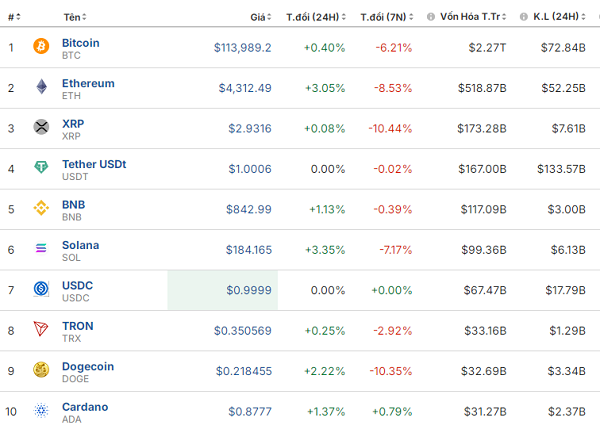The width and height of the screenshot is (600, 429).
Task: Click the Cardano dotted logo icon
Action: (41, 410)
